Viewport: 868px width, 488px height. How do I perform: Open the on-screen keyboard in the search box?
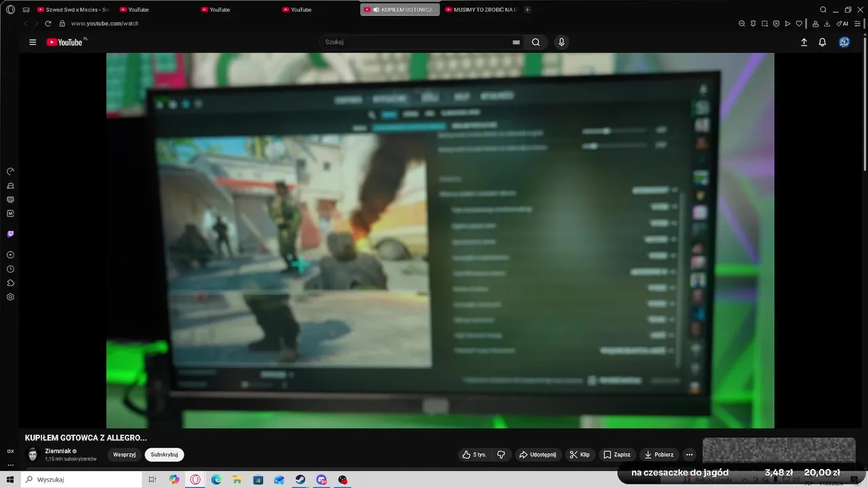tap(516, 42)
